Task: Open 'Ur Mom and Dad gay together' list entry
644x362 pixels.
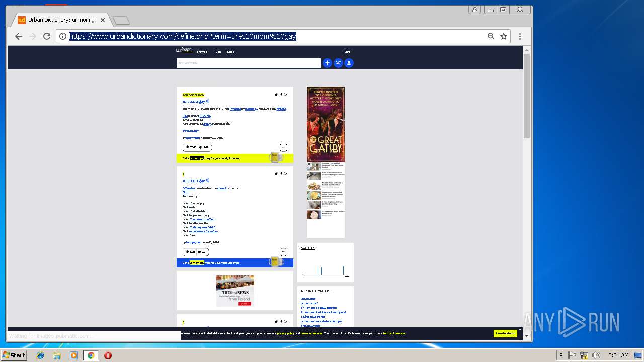Action: (x=319, y=308)
